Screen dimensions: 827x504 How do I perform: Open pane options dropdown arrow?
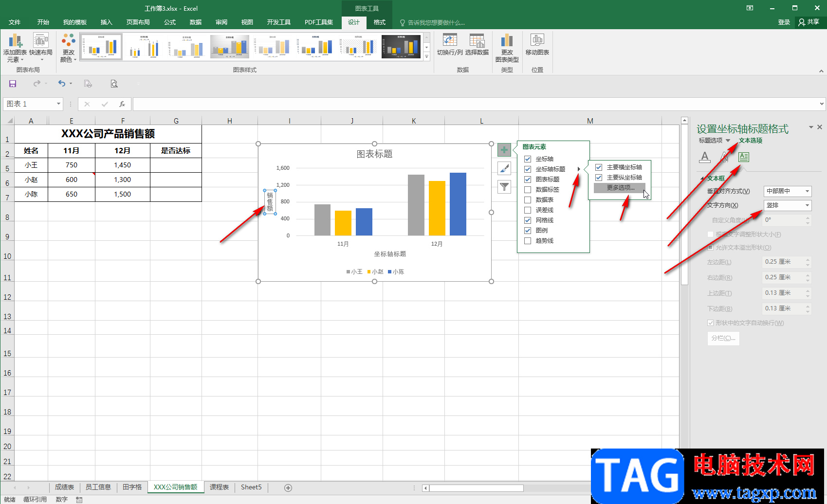(x=811, y=127)
